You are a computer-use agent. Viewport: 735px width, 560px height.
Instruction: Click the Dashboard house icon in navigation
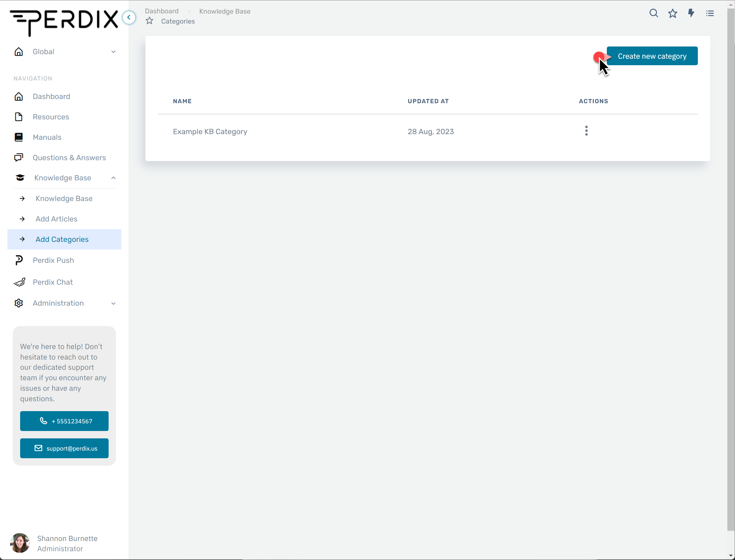point(19,96)
